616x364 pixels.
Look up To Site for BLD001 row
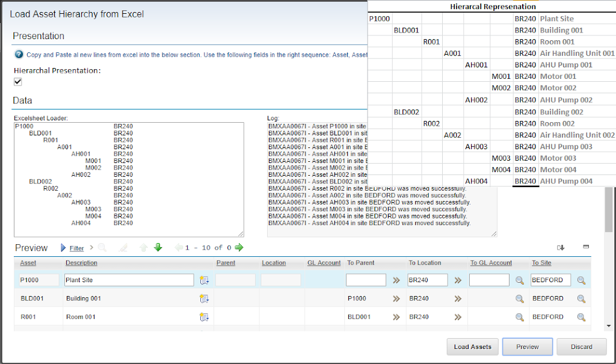point(582,299)
